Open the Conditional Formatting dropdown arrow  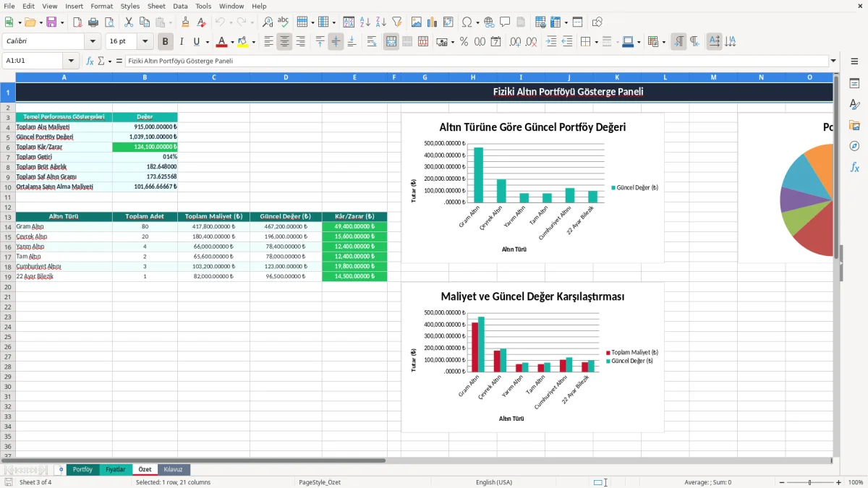(x=663, y=42)
